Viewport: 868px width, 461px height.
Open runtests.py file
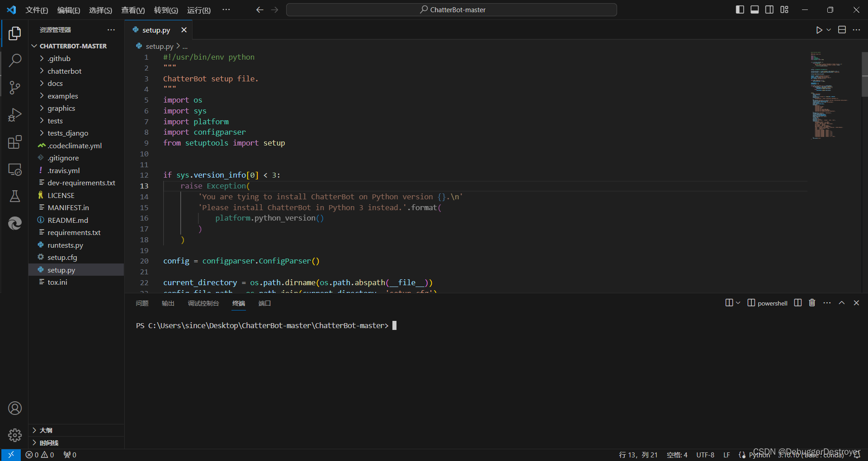pyautogui.click(x=76, y=245)
